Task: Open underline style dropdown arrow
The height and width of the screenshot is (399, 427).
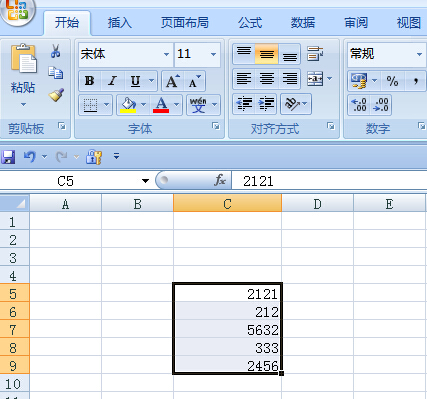Action: (x=151, y=81)
